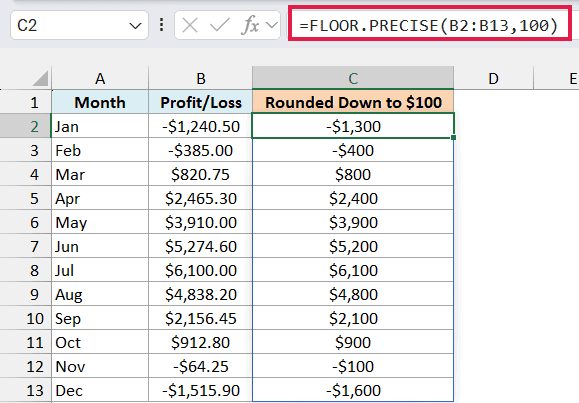Select the Nov cell
Image resolution: width=579 pixels, height=403 pixels.
100,366
